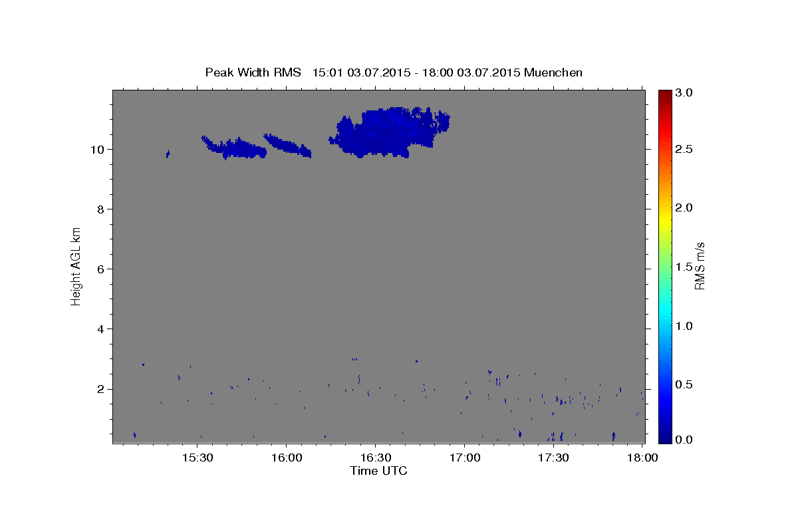Click the 17:30 time tick label

click(x=553, y=458)
